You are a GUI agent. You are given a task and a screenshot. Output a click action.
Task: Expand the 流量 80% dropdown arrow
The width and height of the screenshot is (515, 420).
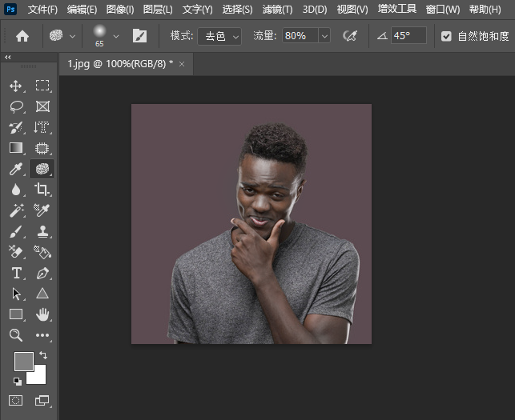click(x=324, y=36)
